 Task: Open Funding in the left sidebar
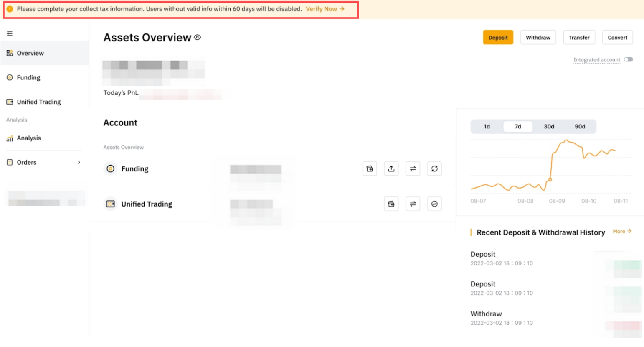[28, 77]
